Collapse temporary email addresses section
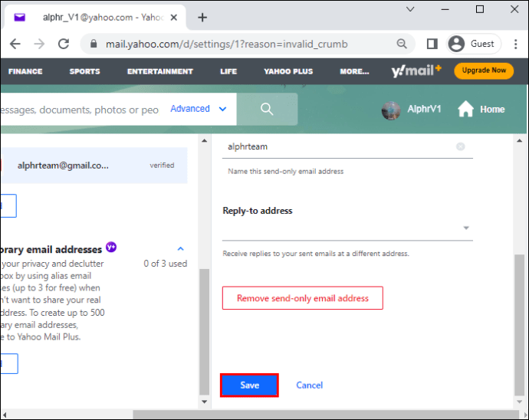 pyautogui.click(x=180, y=249)
